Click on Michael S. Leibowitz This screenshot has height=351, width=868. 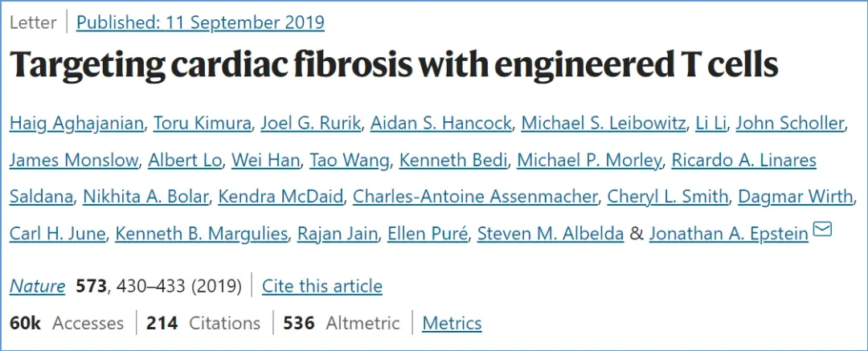(x=603, y=124)
